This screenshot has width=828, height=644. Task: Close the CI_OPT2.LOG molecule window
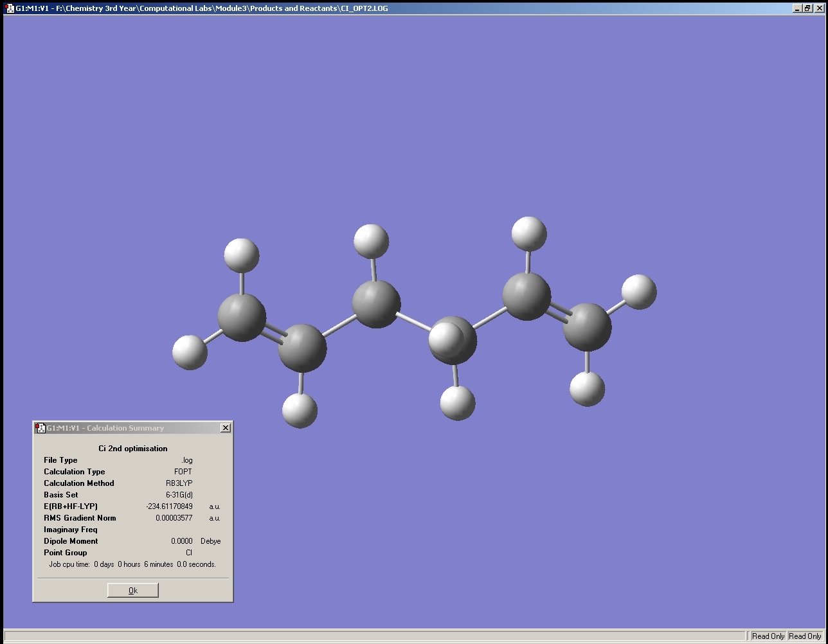[x=818, y=8]
